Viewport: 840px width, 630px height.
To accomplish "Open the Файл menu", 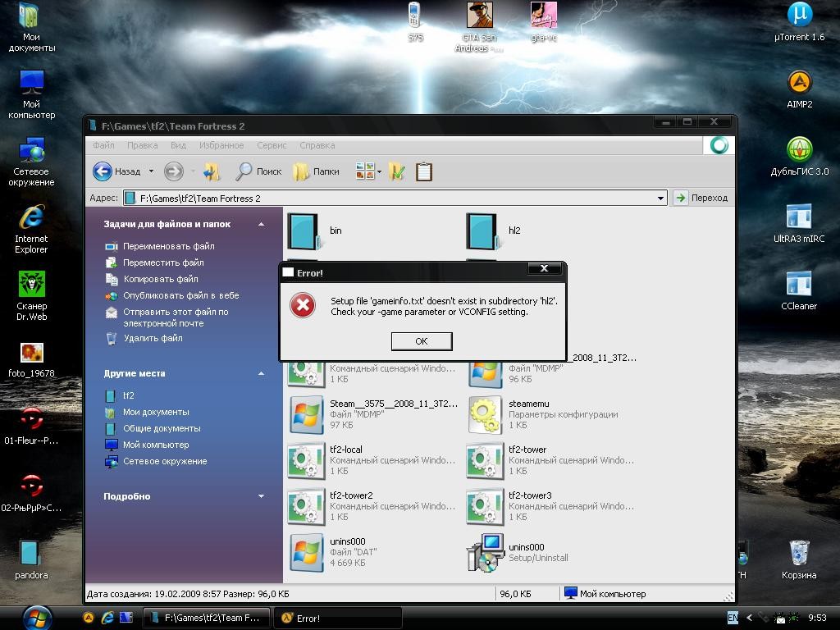I will coord(103,145).
